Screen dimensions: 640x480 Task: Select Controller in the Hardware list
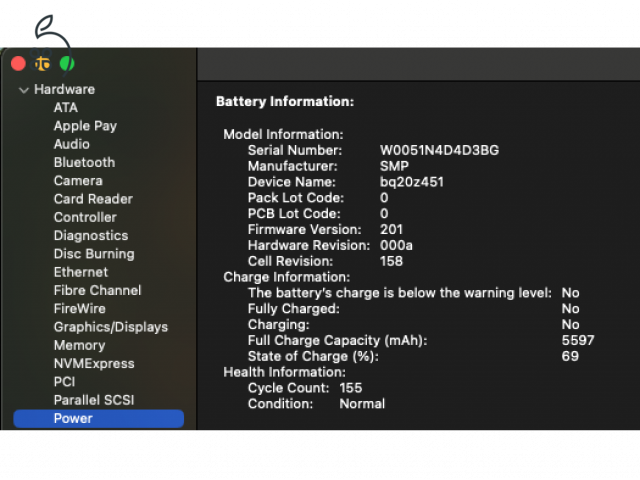coord(85,217)
